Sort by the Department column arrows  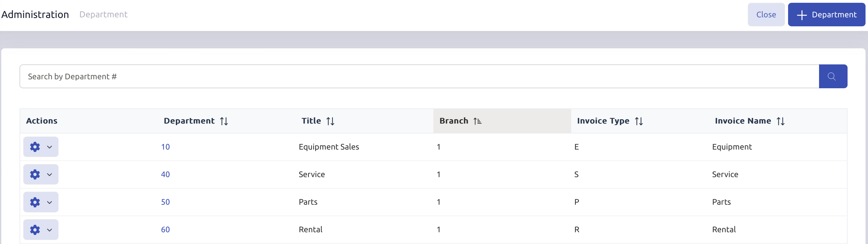click(224, 121)
